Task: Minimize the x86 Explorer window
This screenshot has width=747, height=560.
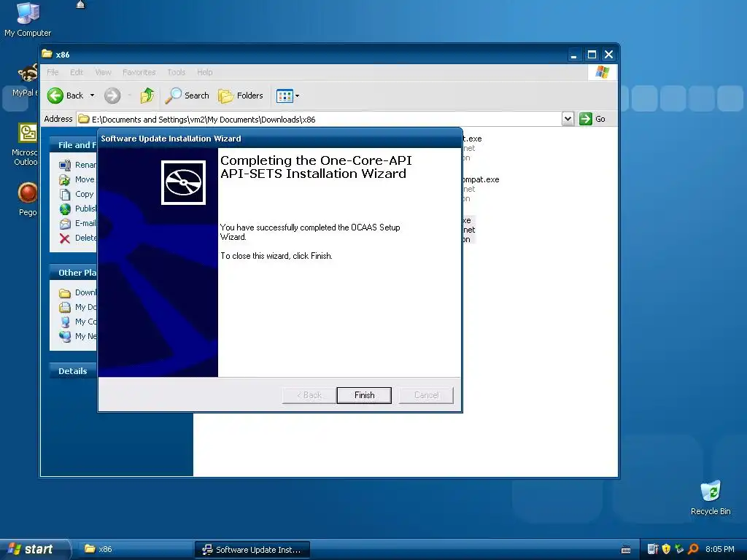Action: (x=574, y=55)
